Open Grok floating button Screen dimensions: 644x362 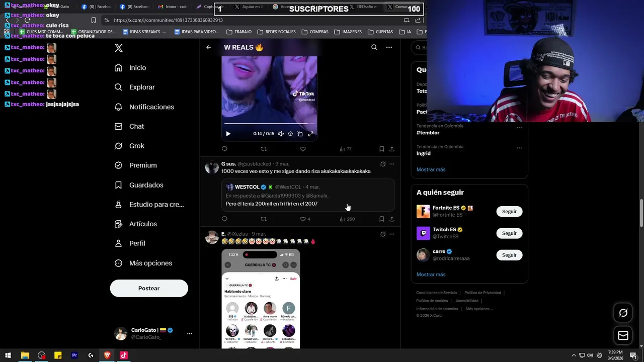[623, 313]
